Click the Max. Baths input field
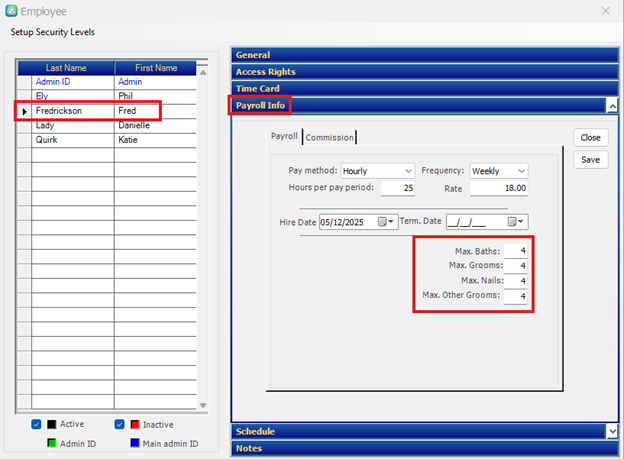 [515, 250]
